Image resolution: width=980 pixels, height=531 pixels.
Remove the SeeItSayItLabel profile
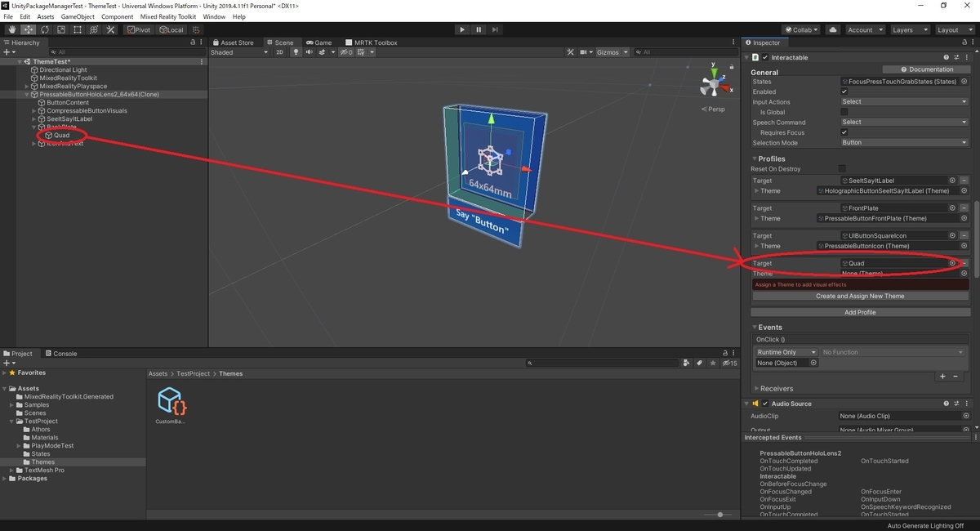[964, 181]
